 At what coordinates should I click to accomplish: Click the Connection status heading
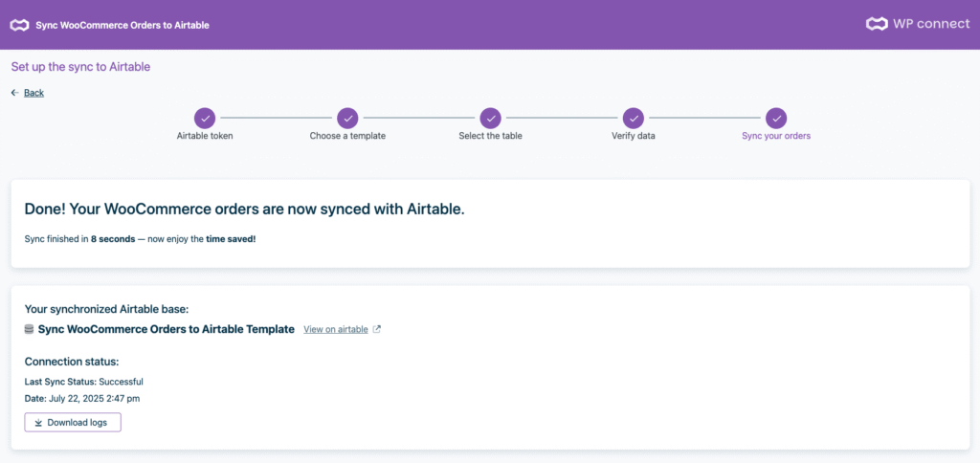72,362
